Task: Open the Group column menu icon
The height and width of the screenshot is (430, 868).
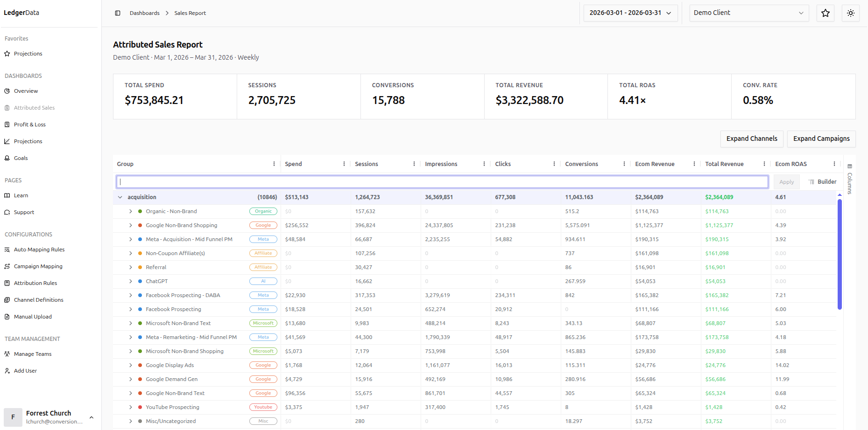Action: [x=274, y=164]
